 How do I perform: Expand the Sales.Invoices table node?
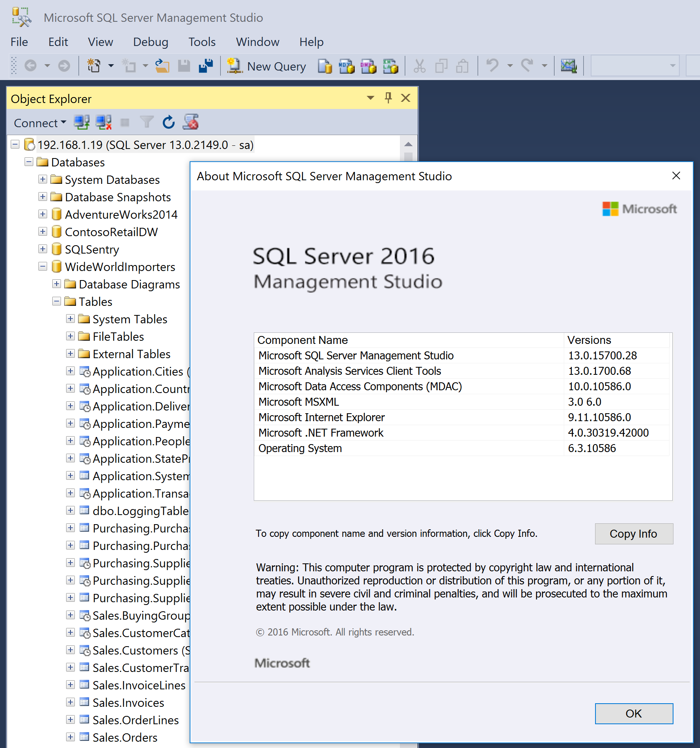[x=70, y=702]
